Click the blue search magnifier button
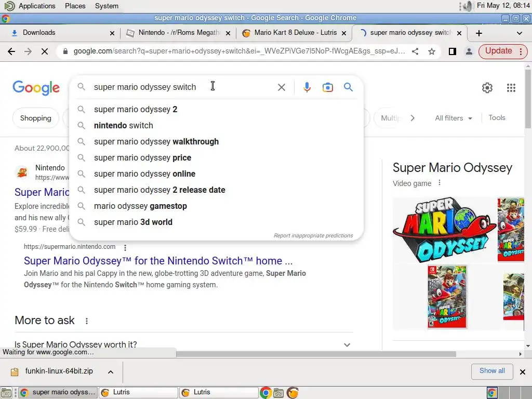The width and height of the screenshot is (532, 399). click(x=348, y=87)
